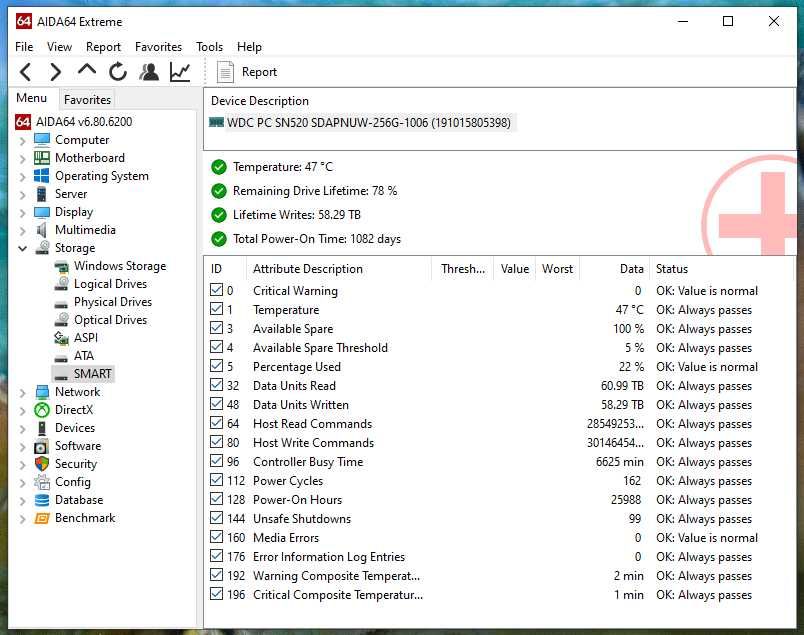Viewport: 804px width, 635px height.
Task: Expand the Config tree node
Action: (22, 483)
